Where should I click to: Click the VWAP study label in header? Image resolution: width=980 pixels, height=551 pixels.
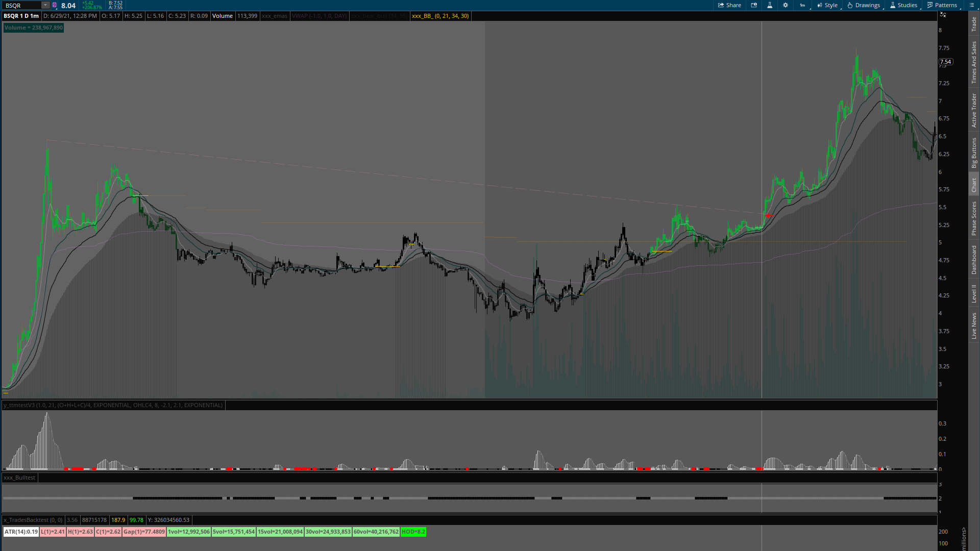[319, 16]
